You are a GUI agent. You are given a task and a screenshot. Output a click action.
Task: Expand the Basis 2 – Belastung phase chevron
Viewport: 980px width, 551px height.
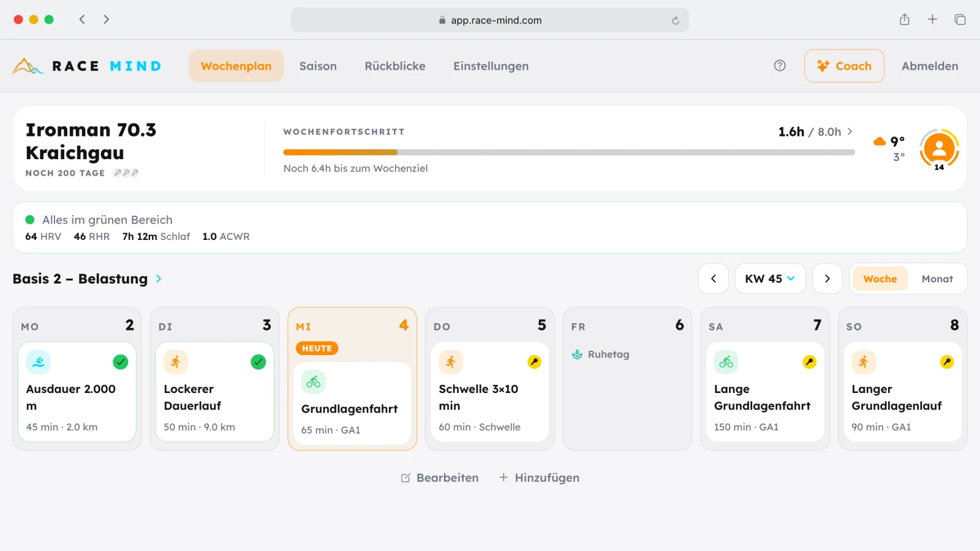[x=159, y=279]
